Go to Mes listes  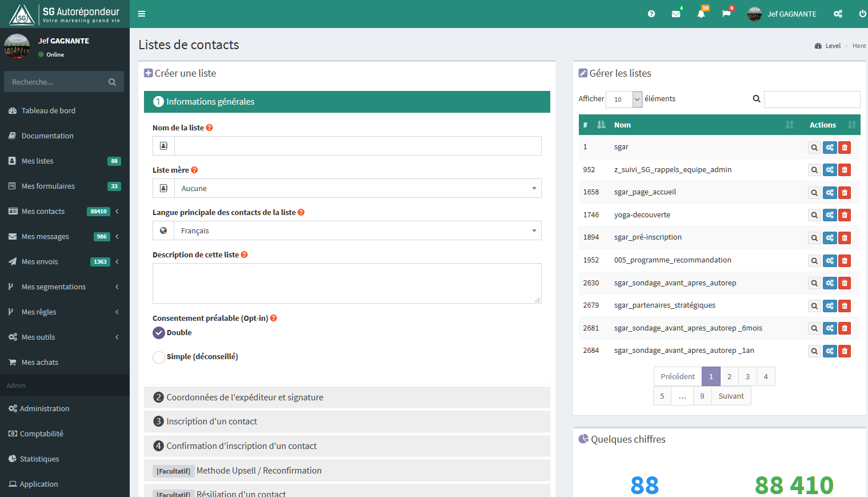(x=65, y=161)
